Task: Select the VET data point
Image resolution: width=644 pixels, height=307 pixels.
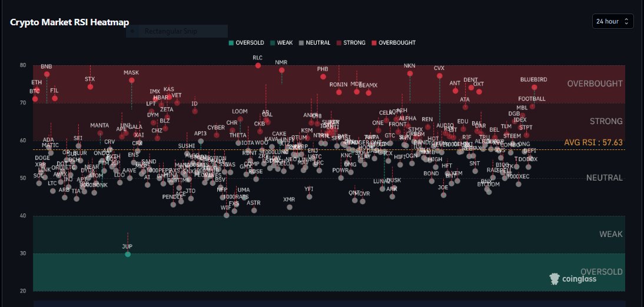Action: tap(177, 102)
